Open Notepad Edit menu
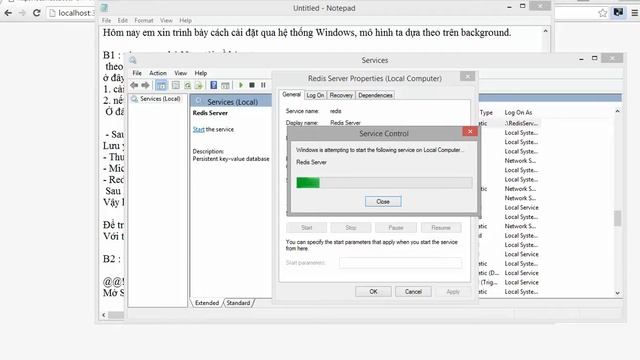 pyautogui.click(x=122, y=20)
